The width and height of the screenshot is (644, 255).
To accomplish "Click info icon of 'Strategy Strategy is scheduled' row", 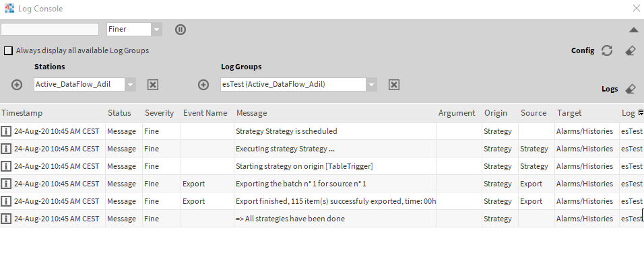I will (x=6, y=131).
